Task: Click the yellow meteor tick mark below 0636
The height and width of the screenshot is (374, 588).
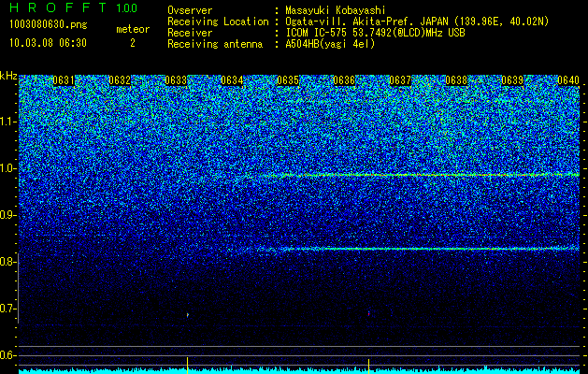Action: (368, 366)
